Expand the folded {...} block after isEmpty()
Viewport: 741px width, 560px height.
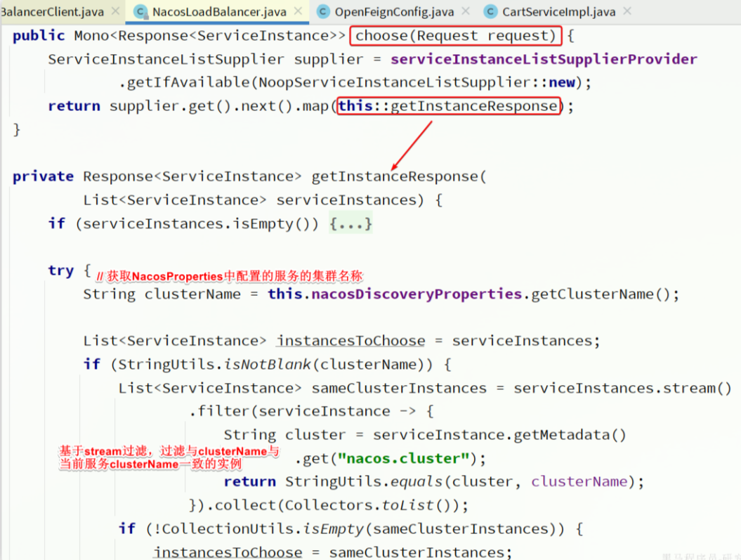coord(350,223)
